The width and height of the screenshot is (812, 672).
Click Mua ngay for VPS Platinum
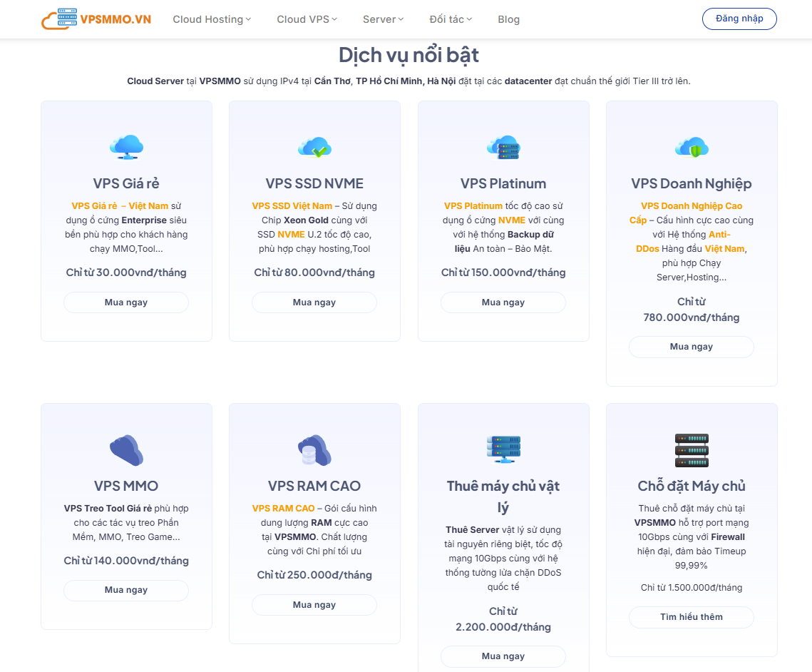(503, 302)
